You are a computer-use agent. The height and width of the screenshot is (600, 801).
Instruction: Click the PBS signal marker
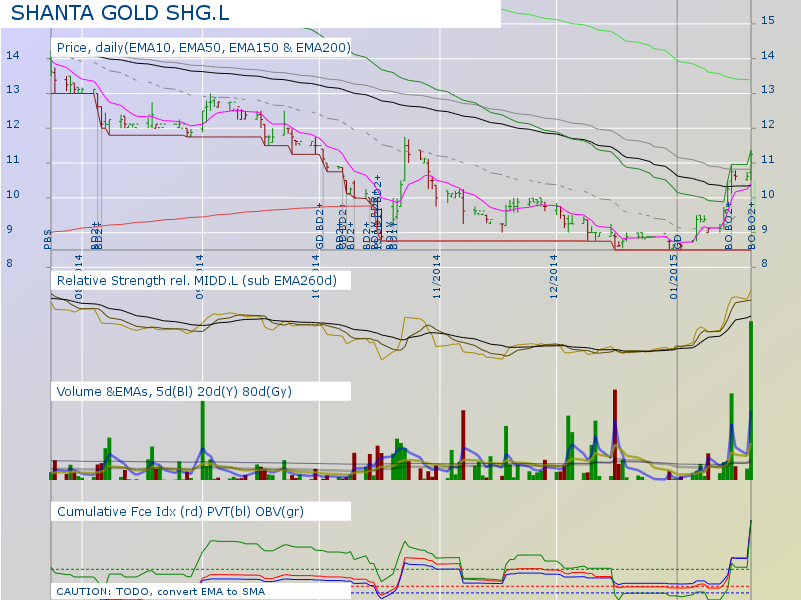(48, 239)
